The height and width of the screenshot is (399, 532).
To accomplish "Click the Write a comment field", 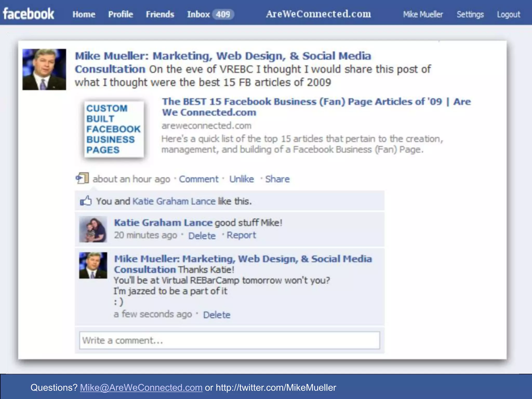I will 230,340.
